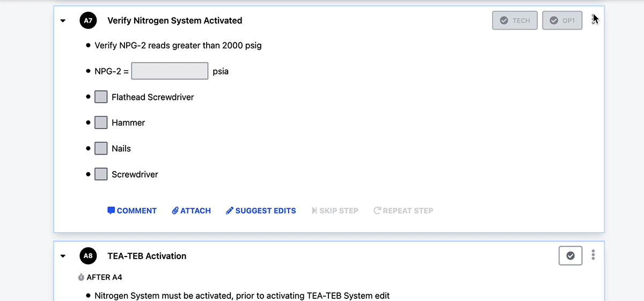Viewport: 644px width, 301px height.
Task: Click the A8 step number badge
Action: pos(88,256)
